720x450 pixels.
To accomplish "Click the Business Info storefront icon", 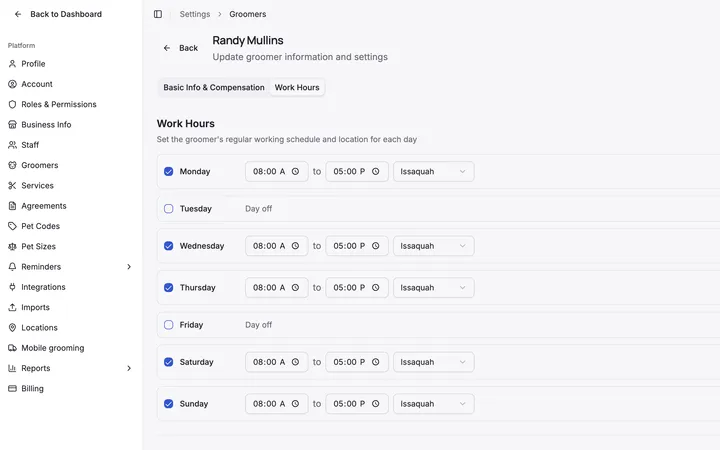I will (x=12, y=124).
